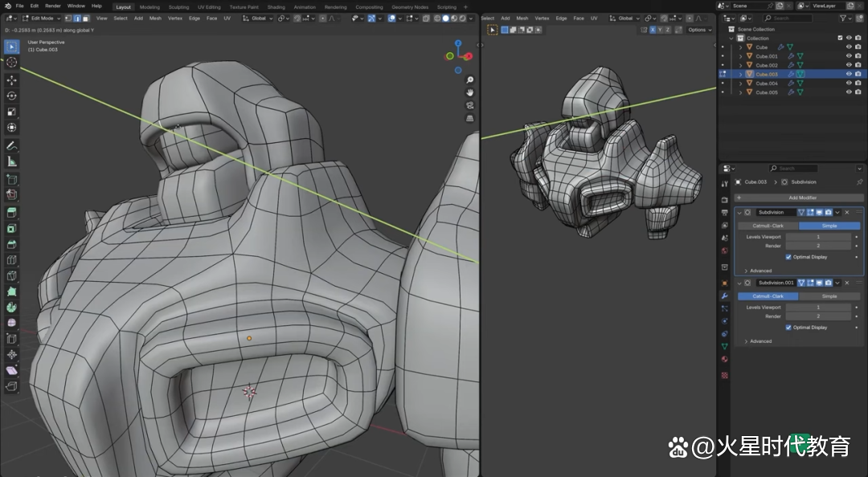Activate the 3D Cursor tool

click(12, 63)
